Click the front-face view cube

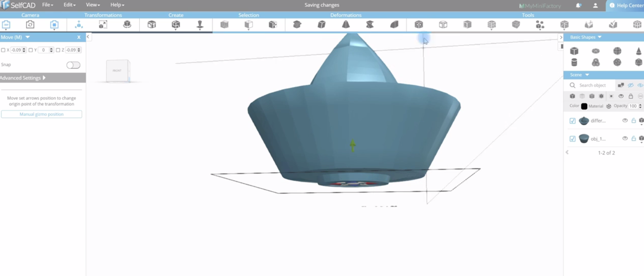click(117, 70)
